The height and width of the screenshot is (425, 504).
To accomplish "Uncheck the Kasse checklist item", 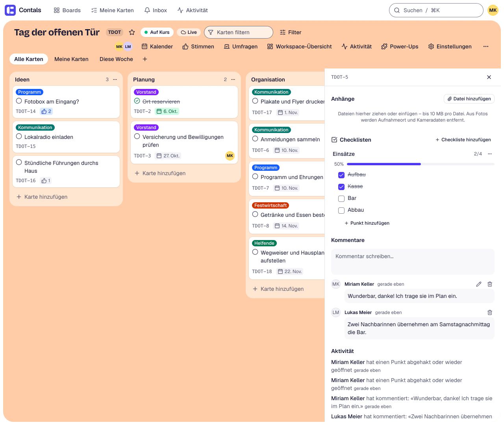I will 341,187.
